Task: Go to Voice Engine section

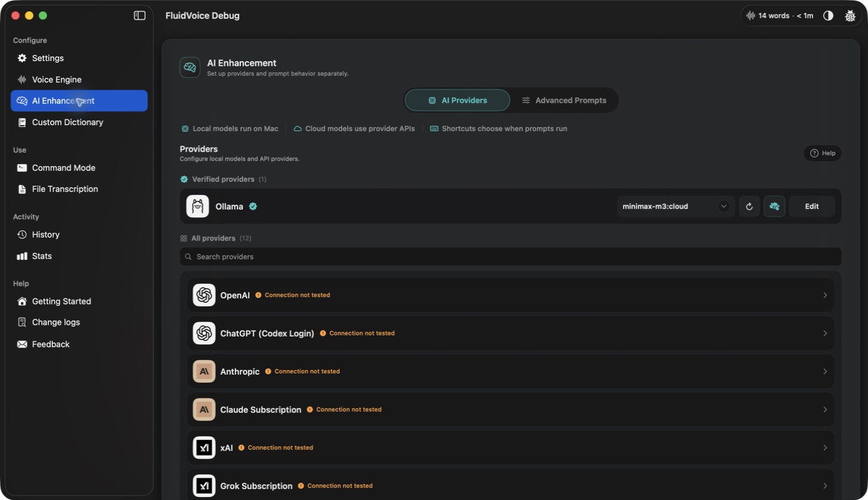Action: 79,79
